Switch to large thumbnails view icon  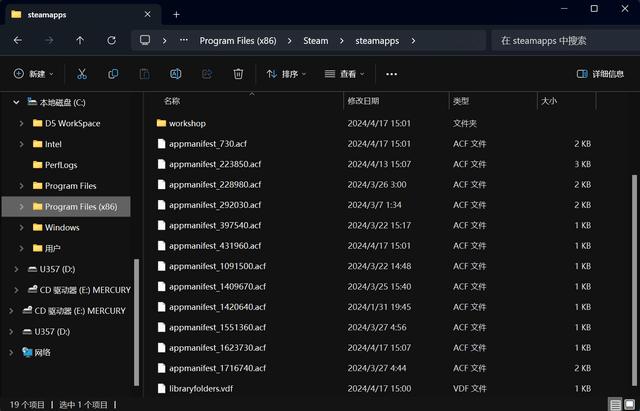tap(630, 404)
